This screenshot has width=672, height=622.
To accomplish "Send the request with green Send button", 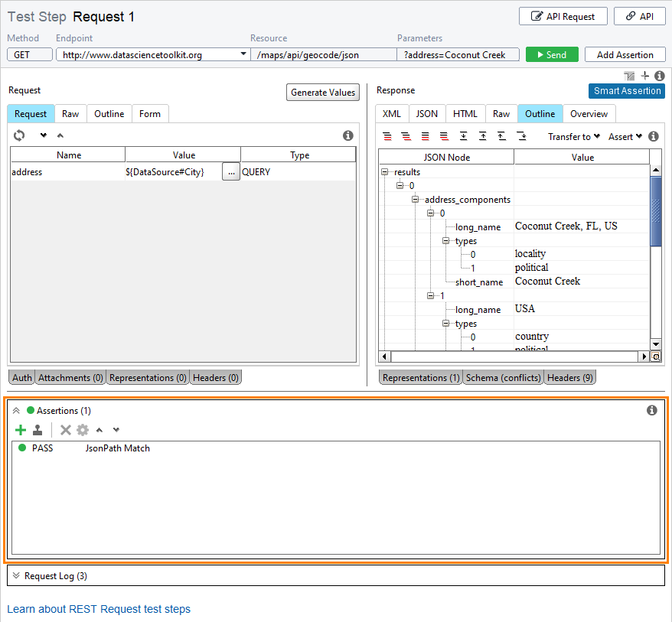I will point(552,54).
